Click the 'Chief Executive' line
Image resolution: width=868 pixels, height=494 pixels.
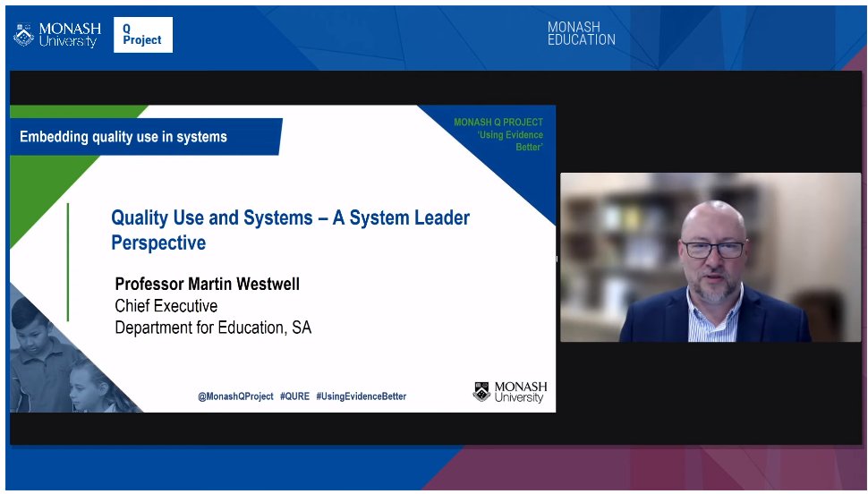point(166,306)
